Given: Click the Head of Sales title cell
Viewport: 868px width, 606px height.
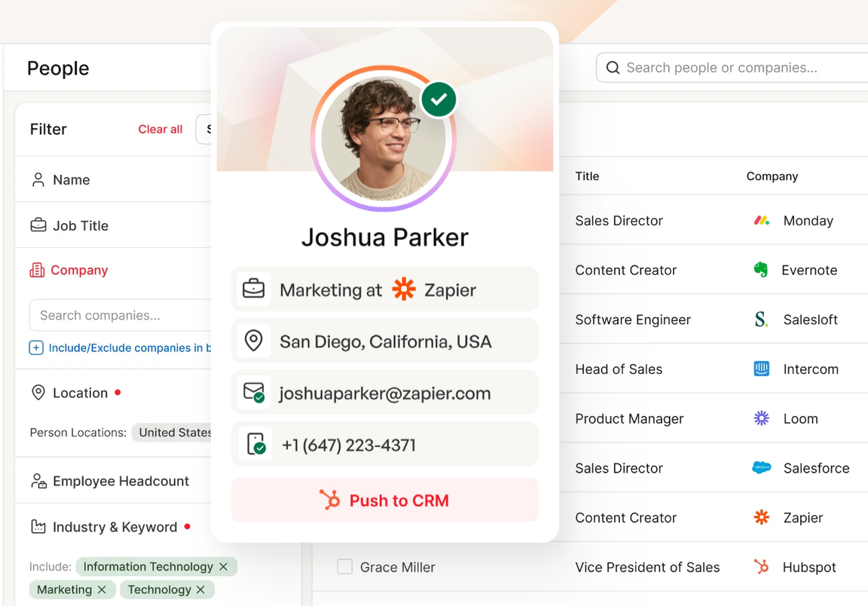Looking at the screenshot, I should 619,369.
